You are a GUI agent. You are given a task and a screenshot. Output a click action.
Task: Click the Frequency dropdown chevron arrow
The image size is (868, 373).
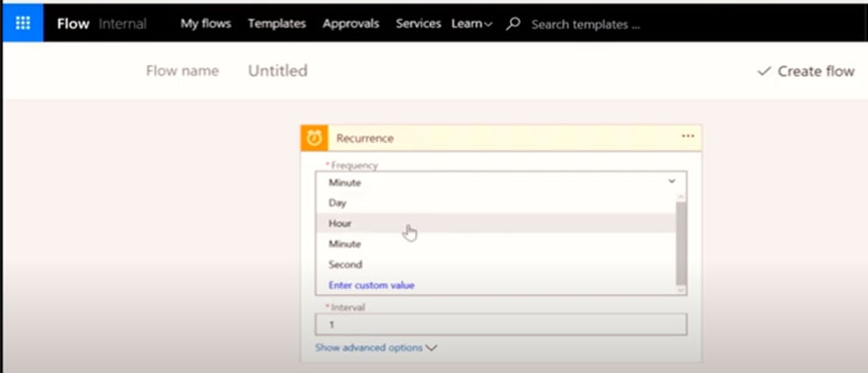672,182
